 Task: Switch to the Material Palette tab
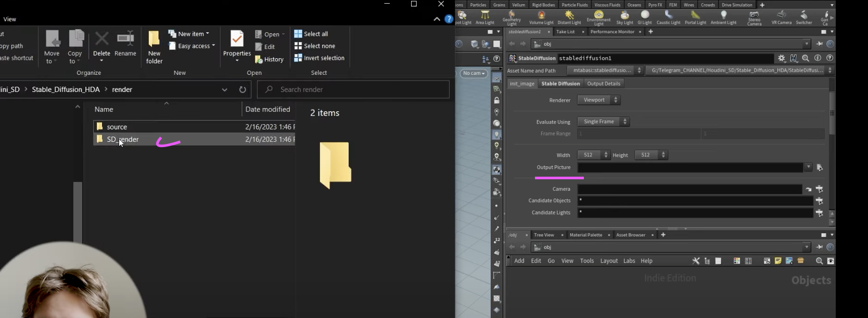pyautogui.click(x=585, y=235)
